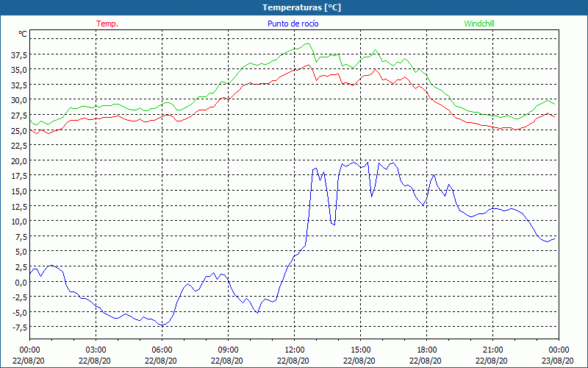Click the Temperaturas [°C] chart title

pyautogui.click(x=301, y=7)
